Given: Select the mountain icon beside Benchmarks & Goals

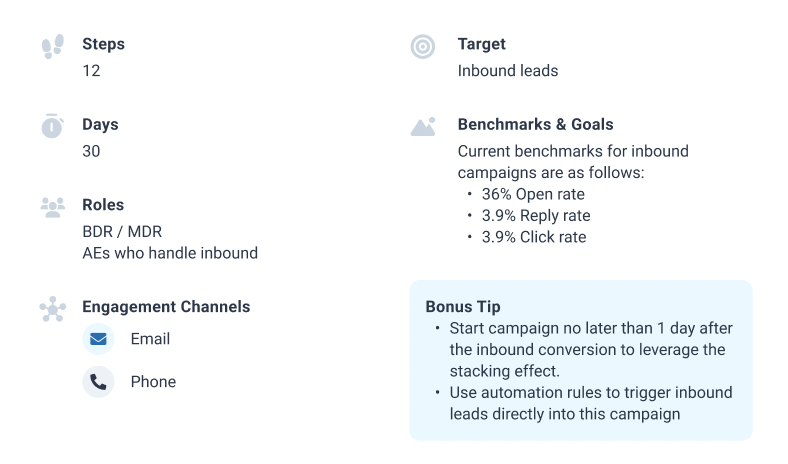Looking at the screenshot, I should point(423,127).
